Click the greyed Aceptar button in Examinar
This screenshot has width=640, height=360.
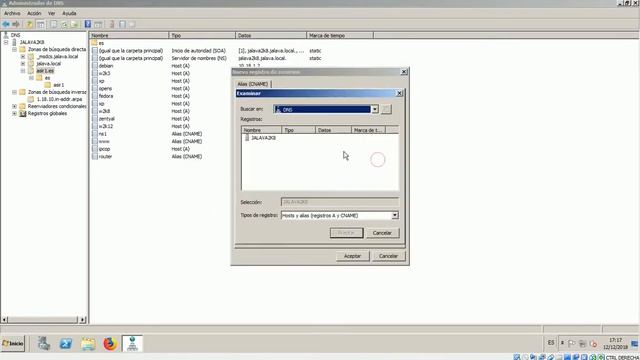(346, 233)
